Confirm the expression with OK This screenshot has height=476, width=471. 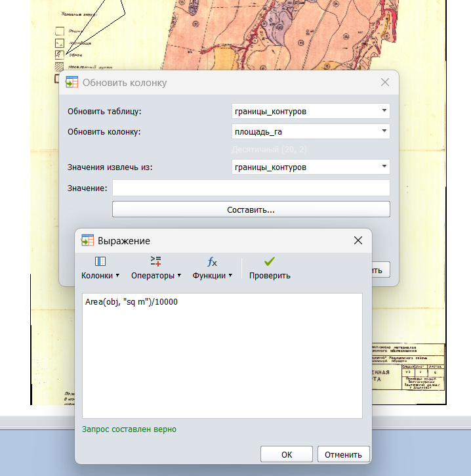[287, 454]
